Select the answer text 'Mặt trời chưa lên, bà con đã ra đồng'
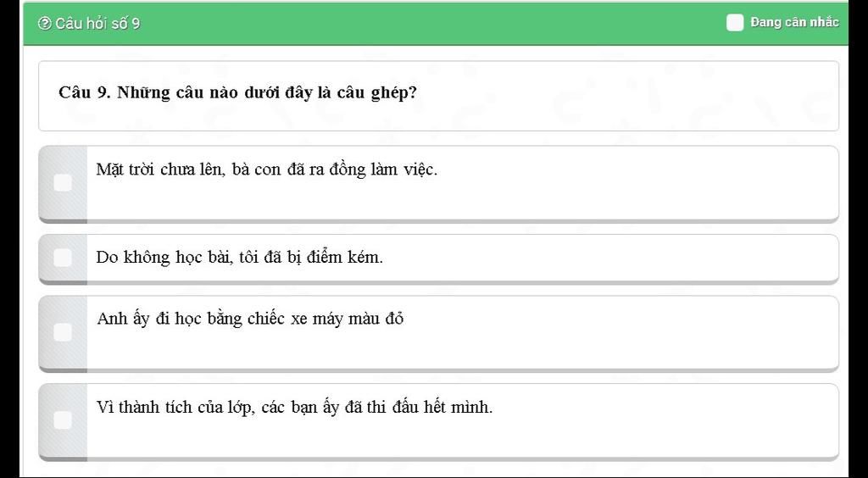Viewport: 868px width, 478px height. (x=231, y=170)
